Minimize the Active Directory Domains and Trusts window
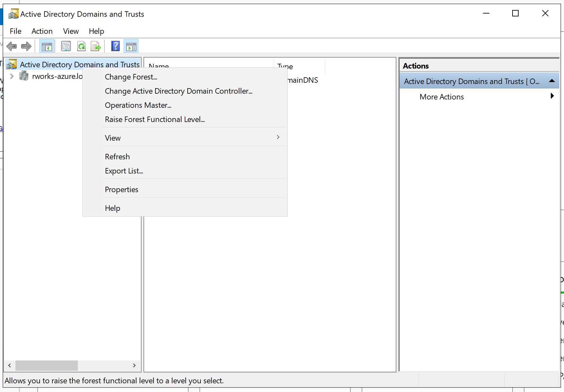 486,13
